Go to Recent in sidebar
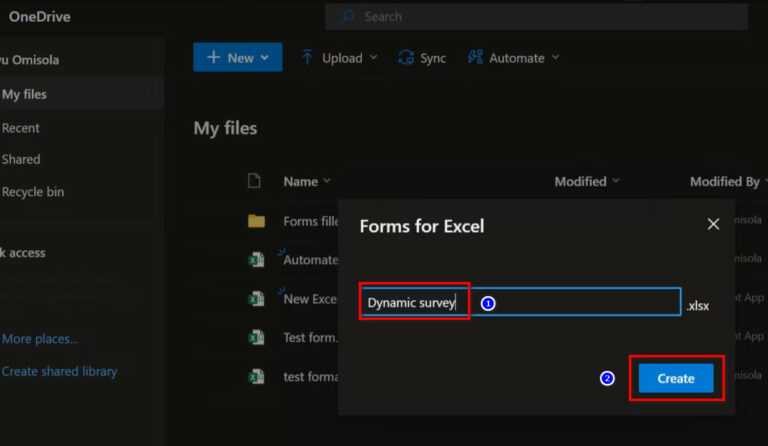The image size is (768, 446). click(21, 128)
